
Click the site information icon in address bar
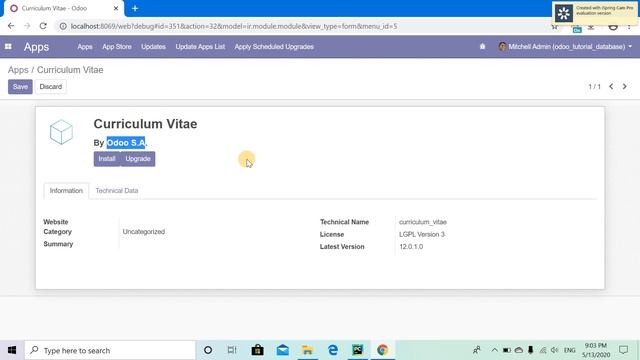(63, 26)
